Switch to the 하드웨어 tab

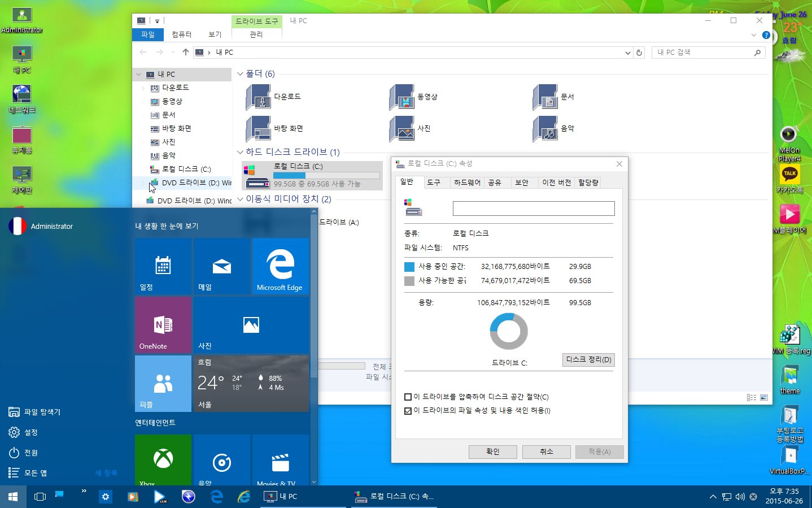(x=467, y=183)
